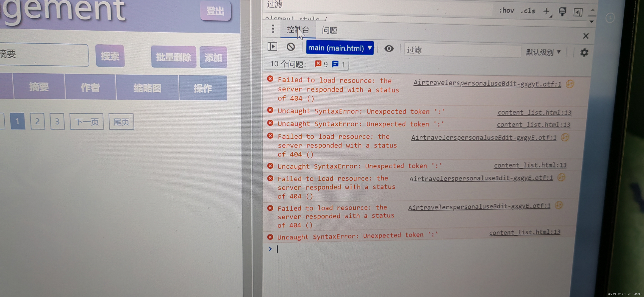Open the three-dot drawer menu

pos(273,29)
